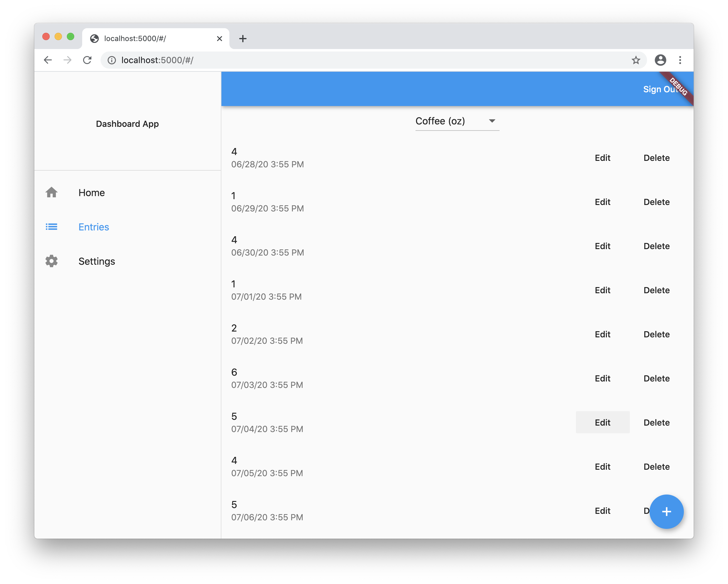Image resolution: width=728 pixels, height=584 pixels.
Task: Click Sign Out in the app bar
Action: click(661, 89)
